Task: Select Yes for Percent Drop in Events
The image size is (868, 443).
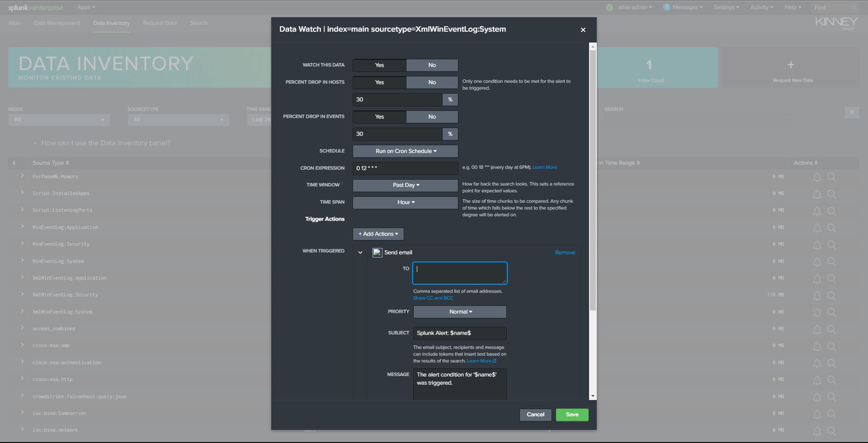Action: point(379,117)
